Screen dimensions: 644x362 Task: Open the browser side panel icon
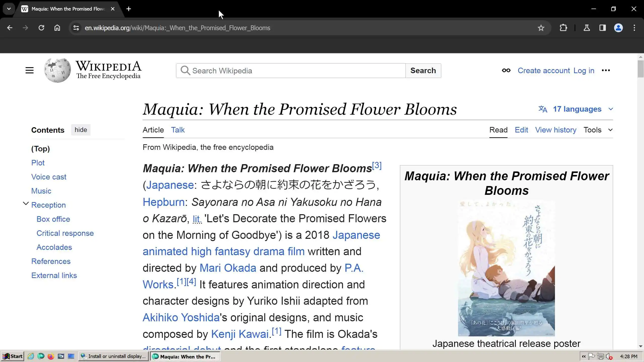(602, 28)
